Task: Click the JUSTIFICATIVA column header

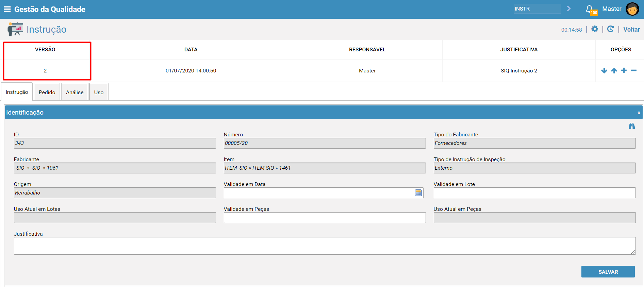Action: (519, 50)
